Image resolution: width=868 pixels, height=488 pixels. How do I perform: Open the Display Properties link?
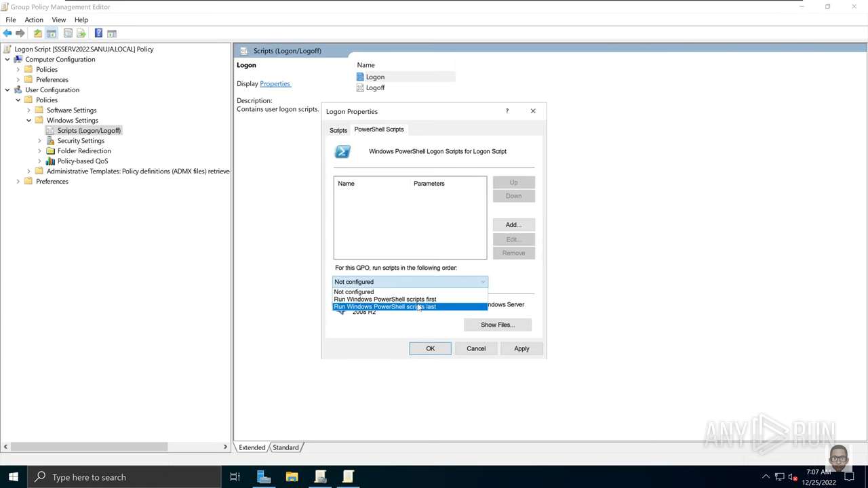(275, 83)
